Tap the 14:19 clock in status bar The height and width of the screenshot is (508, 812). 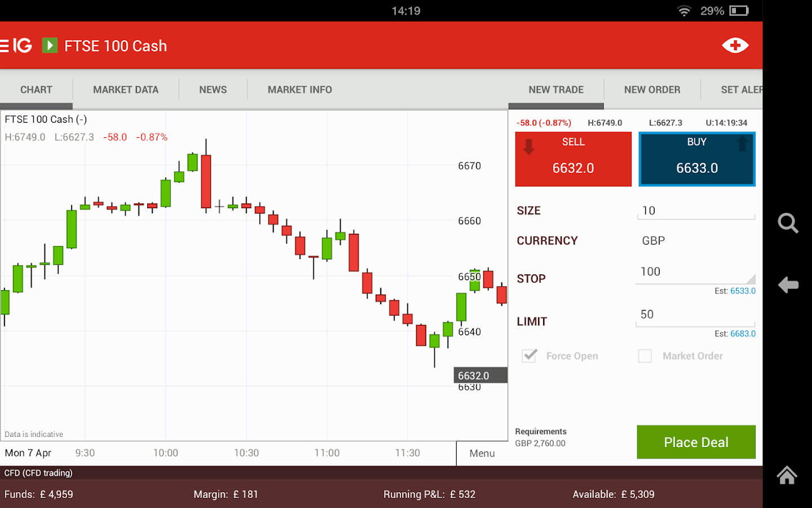[x=406, y=11]
